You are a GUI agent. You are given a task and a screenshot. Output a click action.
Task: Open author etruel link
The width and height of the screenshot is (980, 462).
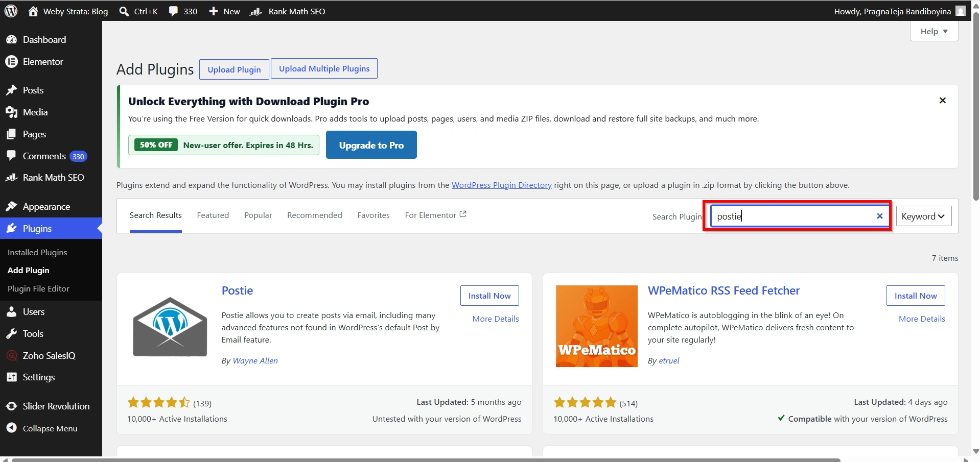click(x=669, y=360)
